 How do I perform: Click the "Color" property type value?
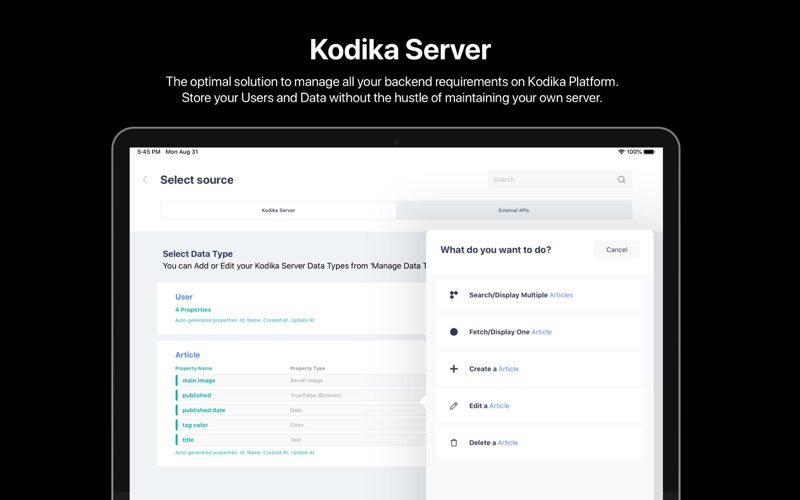pos(296,424)
